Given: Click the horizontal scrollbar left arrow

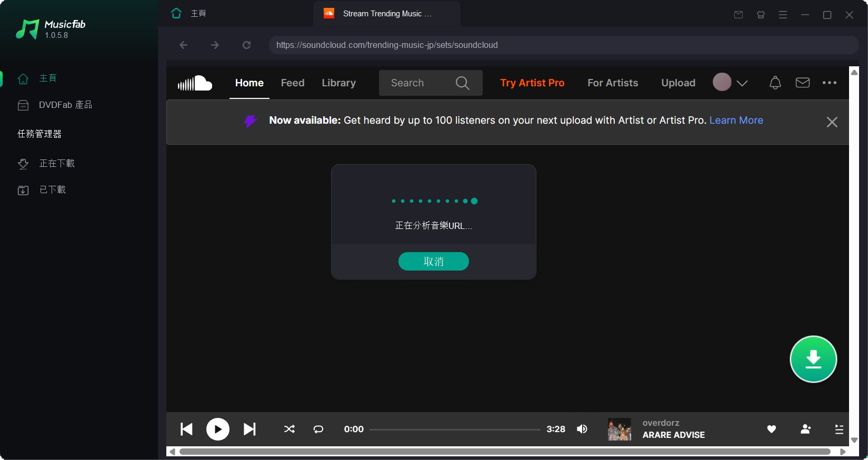Looking at the screenshot, I should (x=172, y=452).
